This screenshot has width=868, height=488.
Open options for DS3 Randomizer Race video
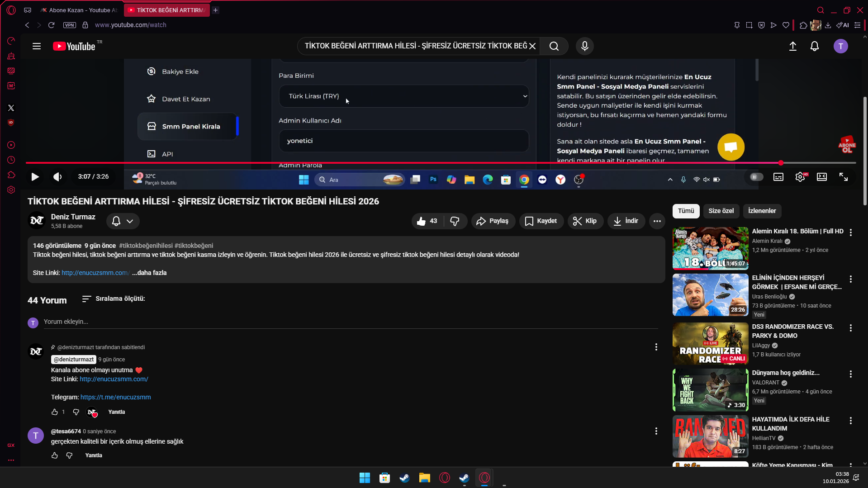pyautogui.click(x=851, y=328)
